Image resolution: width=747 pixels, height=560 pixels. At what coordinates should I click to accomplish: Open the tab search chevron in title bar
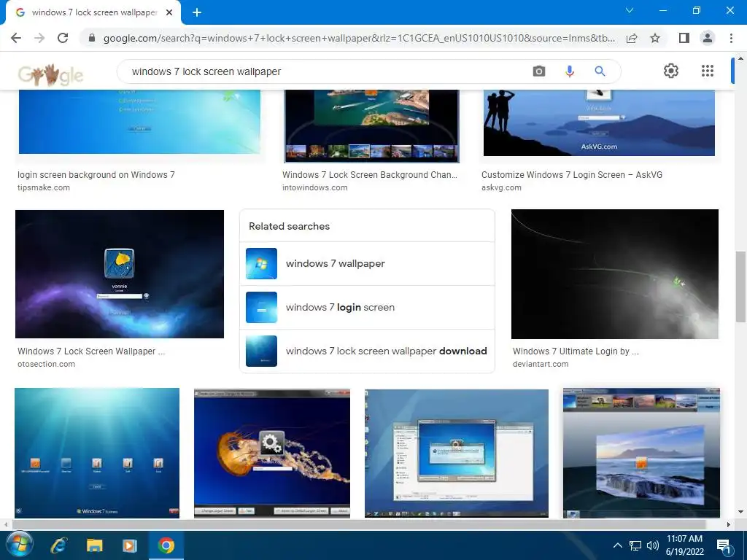point(630,10)
